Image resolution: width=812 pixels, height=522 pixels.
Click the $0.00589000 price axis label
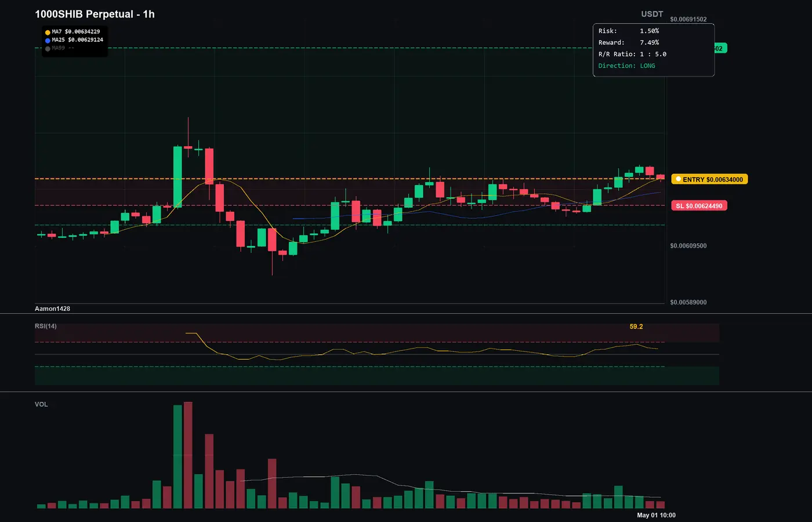click(x=688, y=302)
